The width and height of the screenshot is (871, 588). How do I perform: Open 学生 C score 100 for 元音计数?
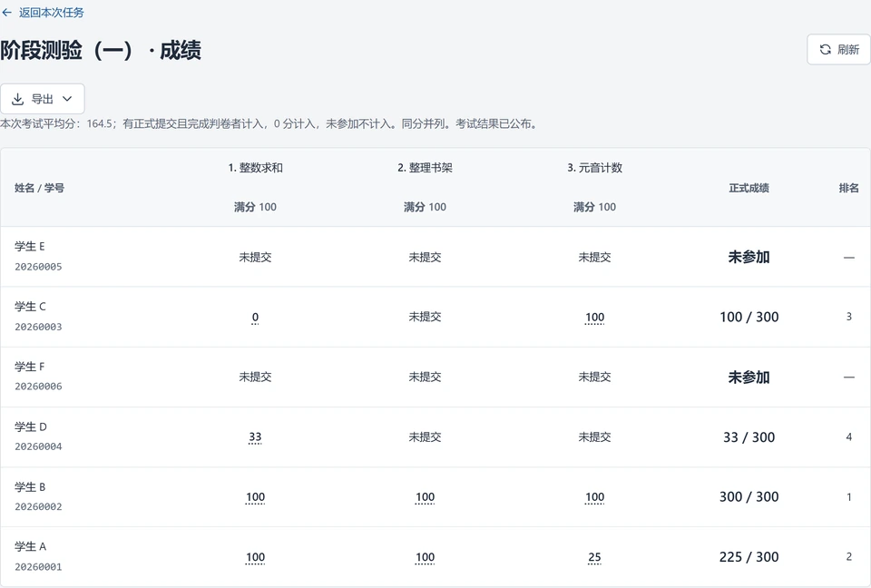594,318
